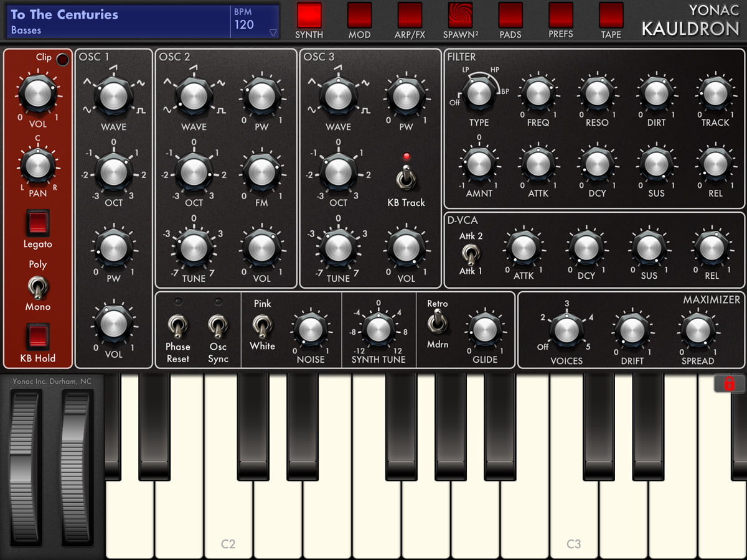
Task: Open the PADS page
Action: 510,15
